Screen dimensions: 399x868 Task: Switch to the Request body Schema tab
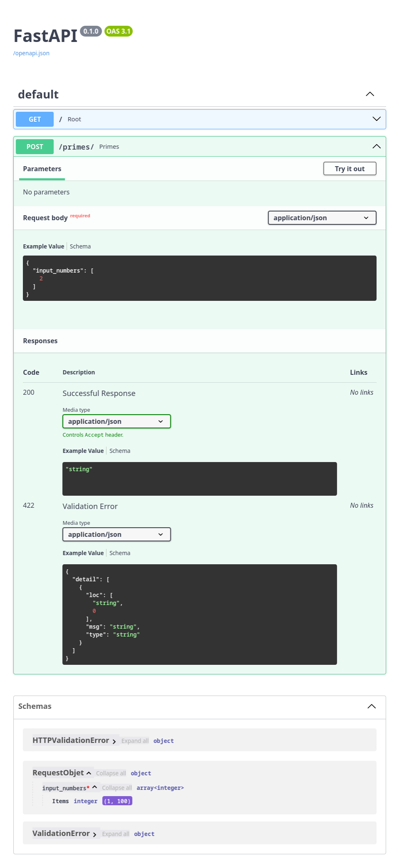pos(80,246)
